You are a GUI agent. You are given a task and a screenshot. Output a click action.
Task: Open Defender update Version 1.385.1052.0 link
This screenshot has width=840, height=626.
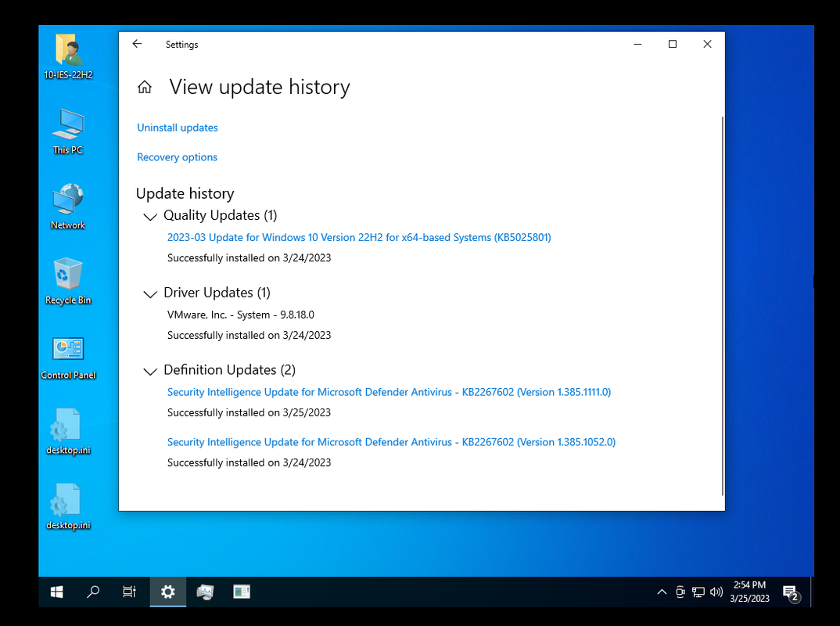(391, 442)
